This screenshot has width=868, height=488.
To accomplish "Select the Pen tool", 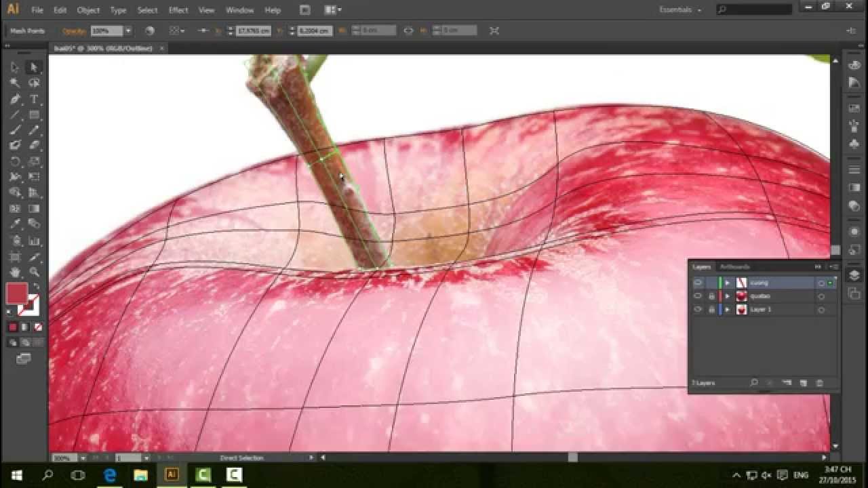I will (15, 99).
